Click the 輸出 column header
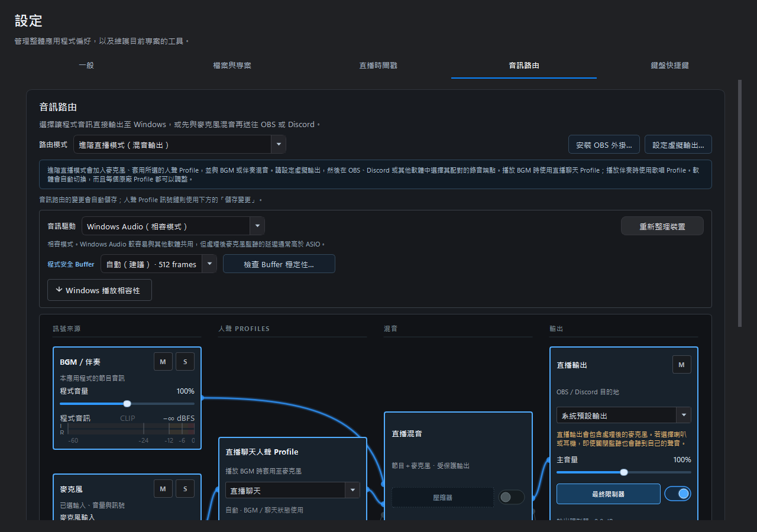Viewport: 757px width, 532px height. 556,329
